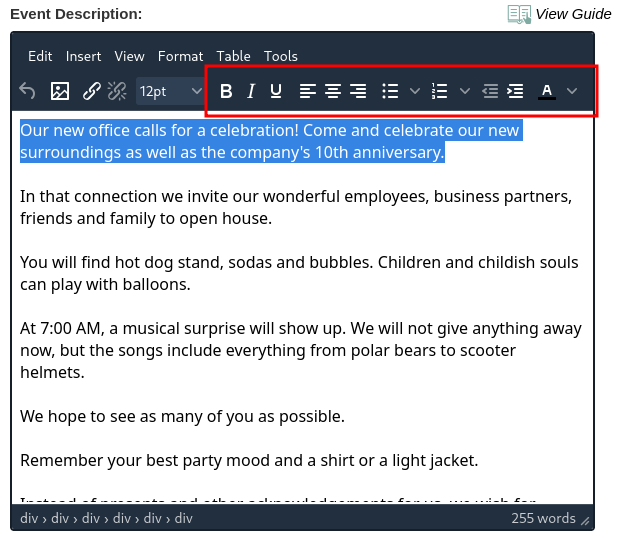The image size is (619, 538).
Task: Apply numbered list formatting
Action: (440, 91)
